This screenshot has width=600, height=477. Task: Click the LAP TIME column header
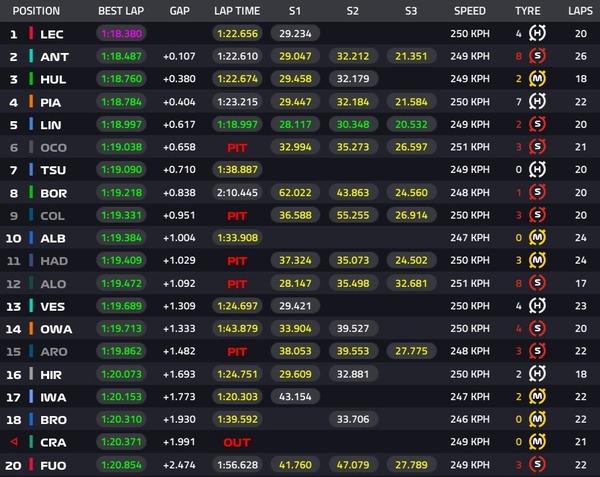click(x=237, y=11)
